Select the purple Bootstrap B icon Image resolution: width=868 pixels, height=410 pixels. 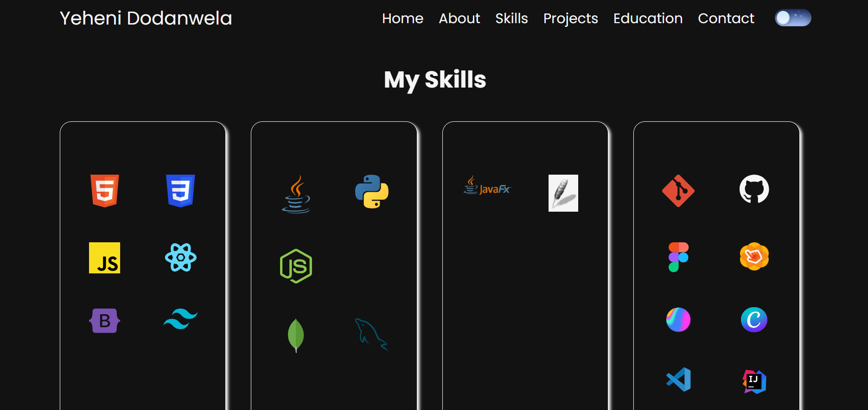[104, 321]
